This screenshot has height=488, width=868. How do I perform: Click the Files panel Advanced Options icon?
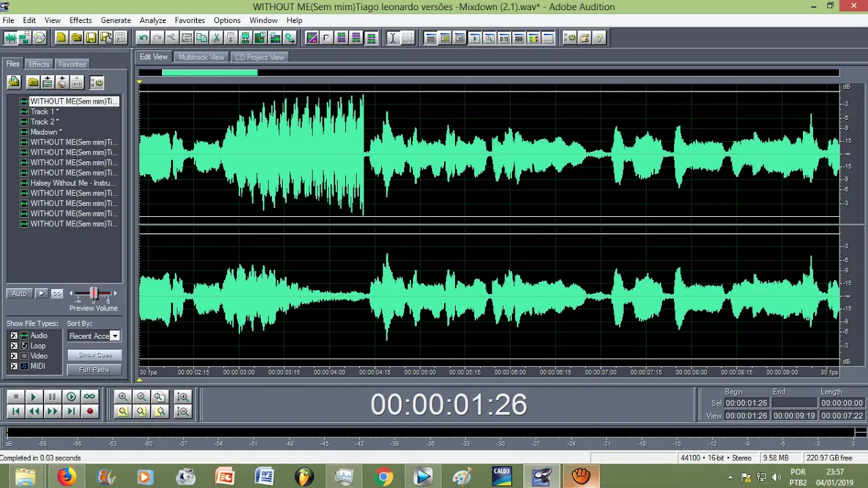point(97,82)
